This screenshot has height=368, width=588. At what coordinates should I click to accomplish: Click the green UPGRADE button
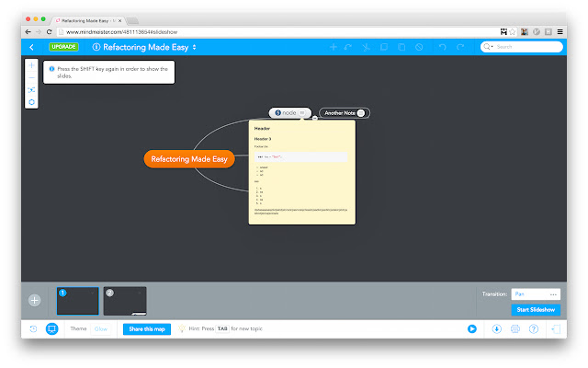(63, 47)
